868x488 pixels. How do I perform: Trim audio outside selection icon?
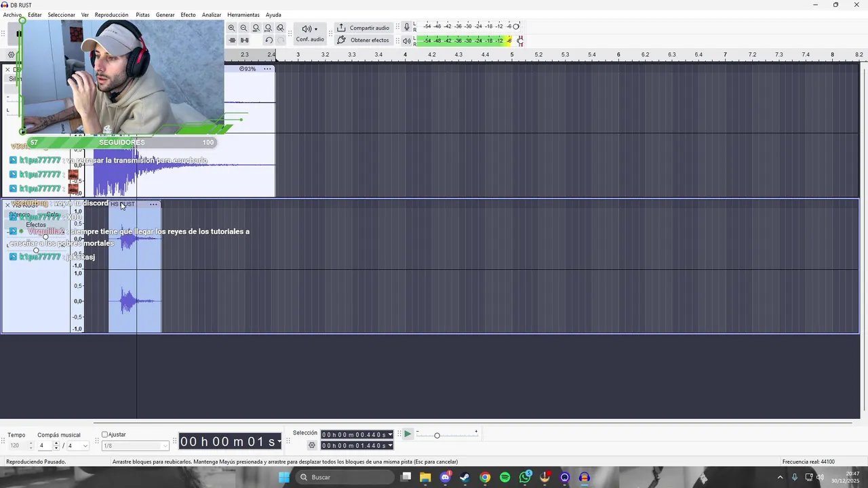tap(232, 40)
